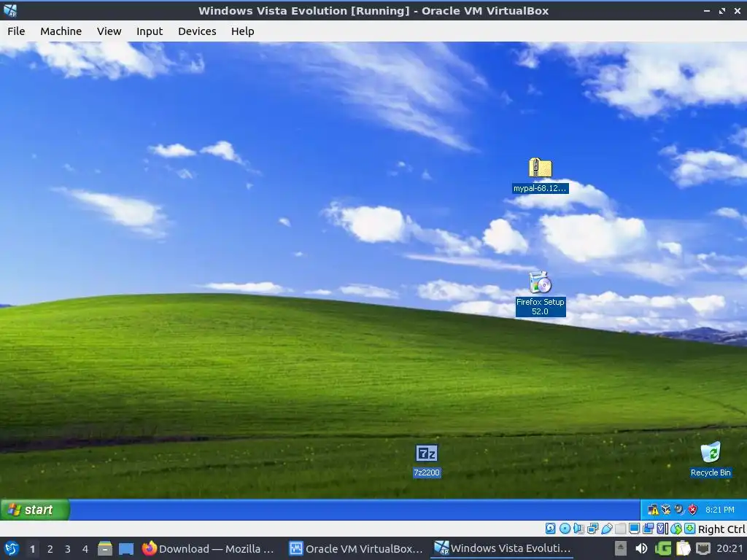Screen dimensions: 747x560
Task: Click the Windows XP start button
Action: (35, 510)
